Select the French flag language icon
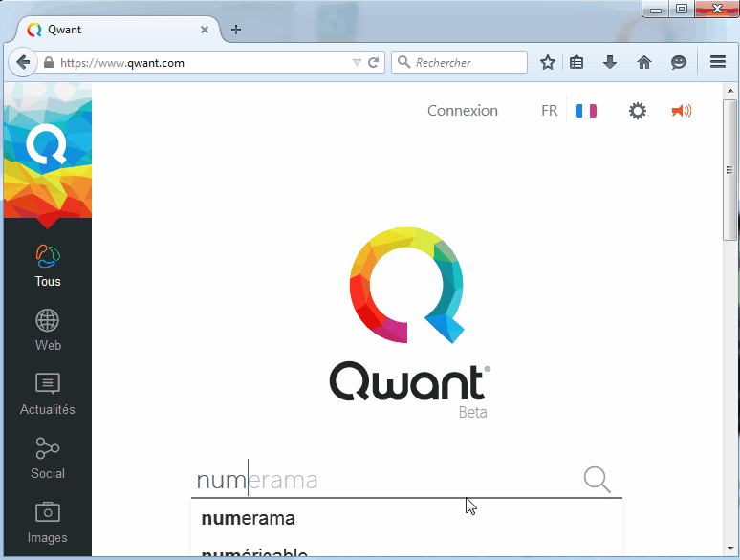Viewport: 740px width, 560px height. (x=585, y=111)
